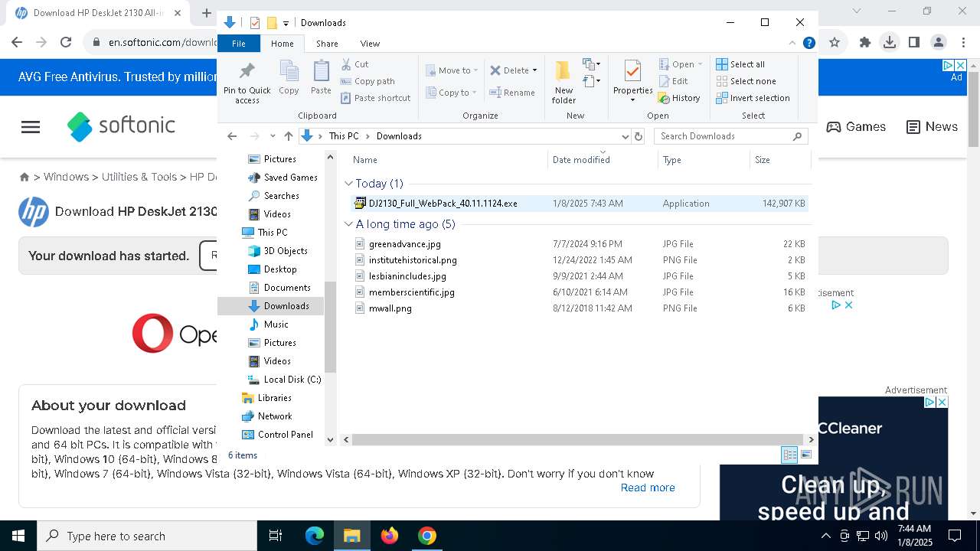Open File Explorer help icon
This screenshot has width=980, height=551.
pos(808,43)
